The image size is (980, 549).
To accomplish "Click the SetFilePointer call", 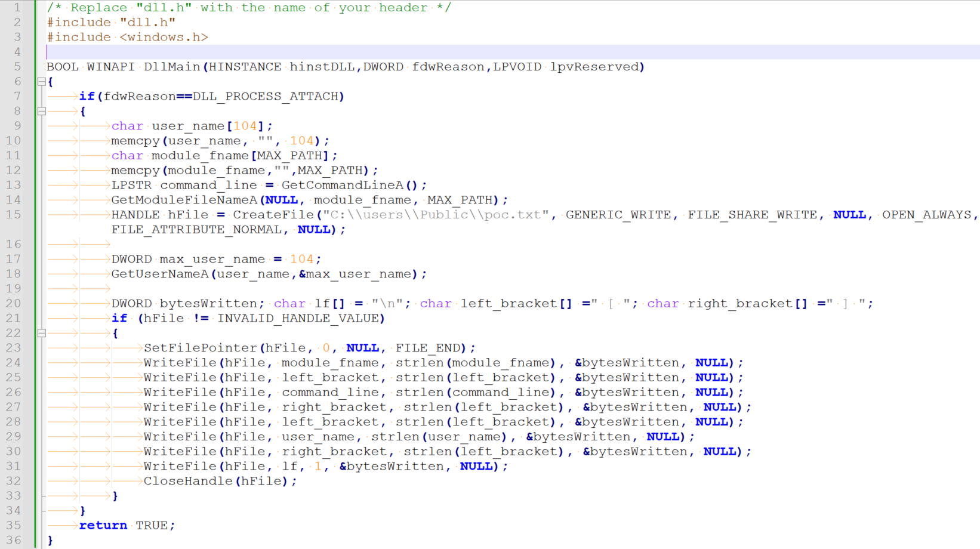I will click(x=200, y=348).
